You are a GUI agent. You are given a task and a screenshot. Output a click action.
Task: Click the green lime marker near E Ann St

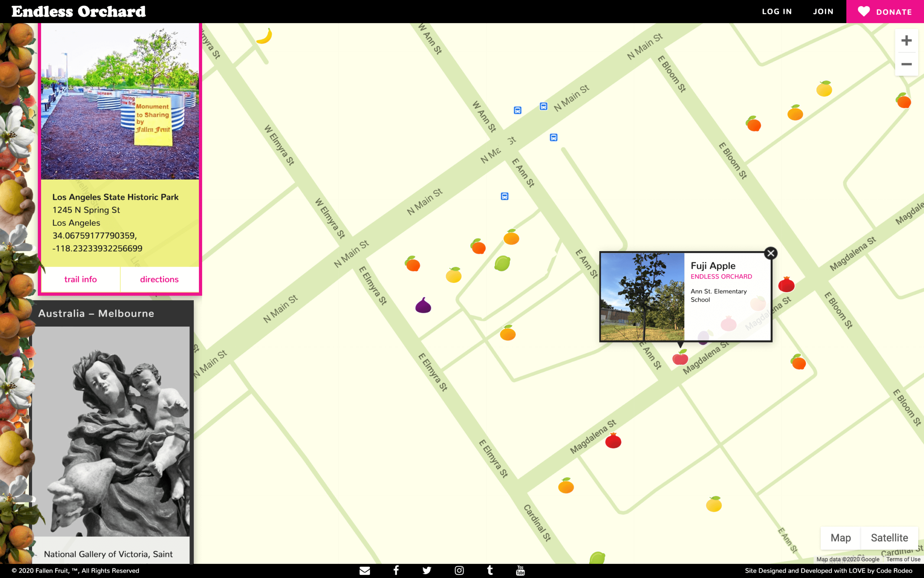coord(502,263)
